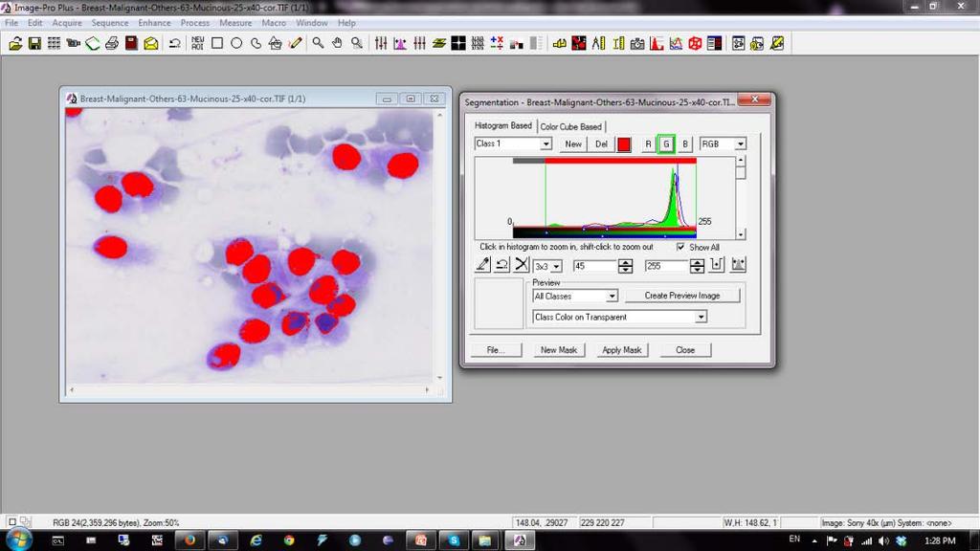The image size is (980, 551).
Task: Click the Apply Mask button
Action: coord(622,350)
